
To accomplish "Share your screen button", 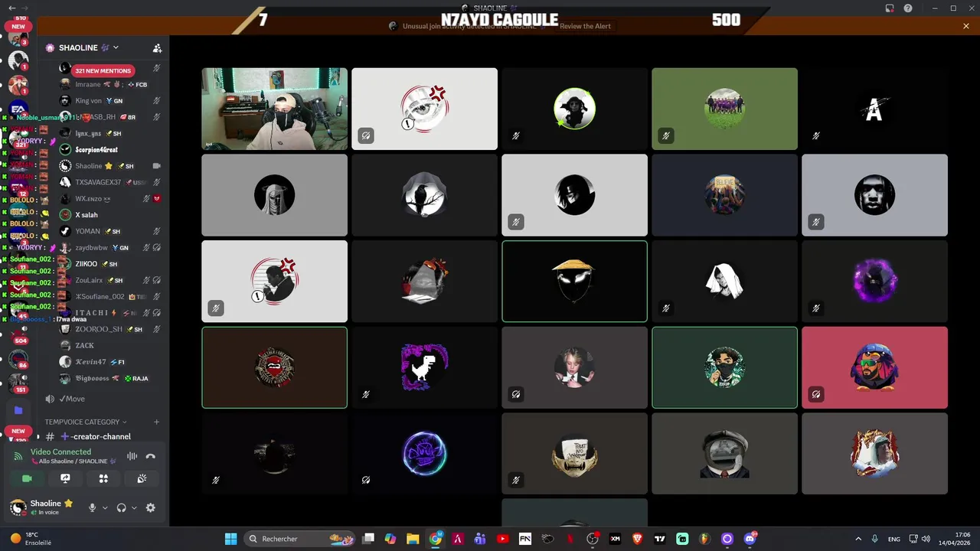I will (65, 478).
